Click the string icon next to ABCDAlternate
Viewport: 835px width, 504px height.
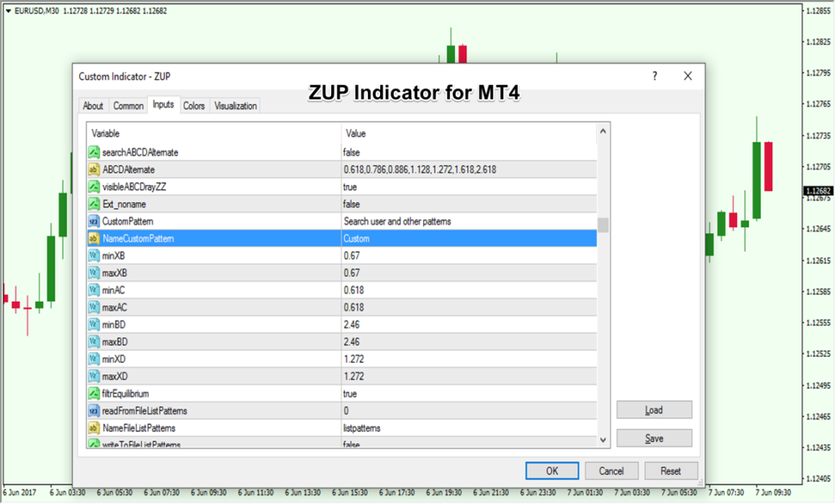tap(94, 170)
